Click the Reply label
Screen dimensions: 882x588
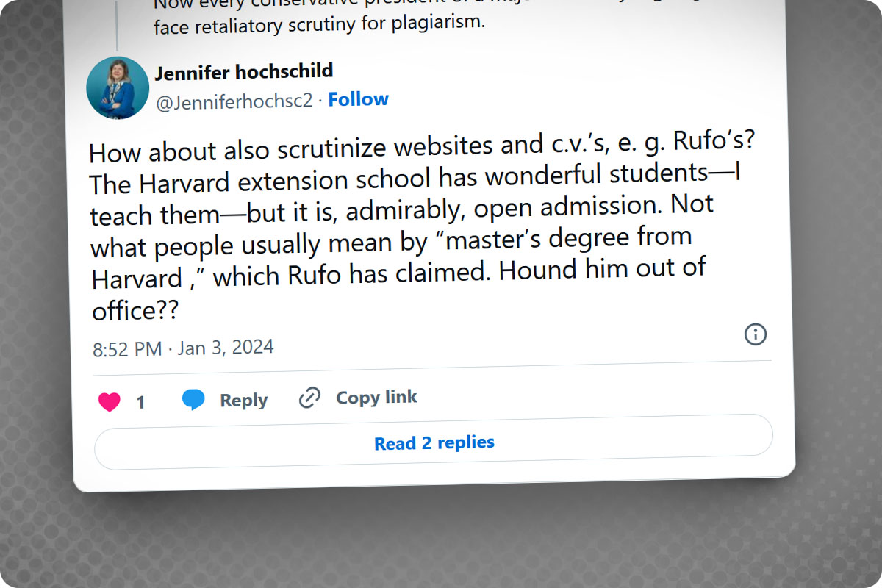[243, 400]
